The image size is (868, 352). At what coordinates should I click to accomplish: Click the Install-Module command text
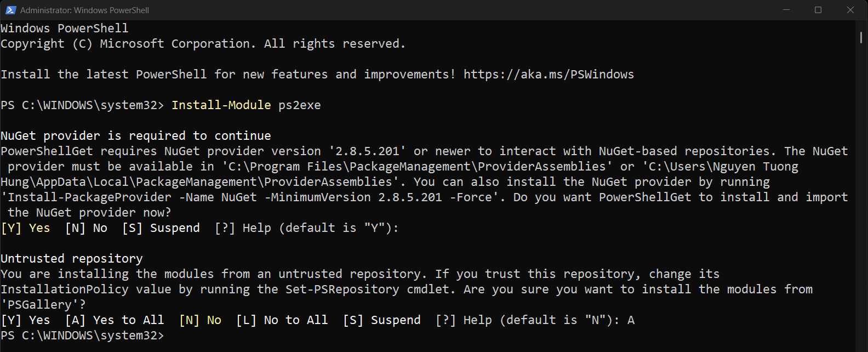click(x=221, y=105)
